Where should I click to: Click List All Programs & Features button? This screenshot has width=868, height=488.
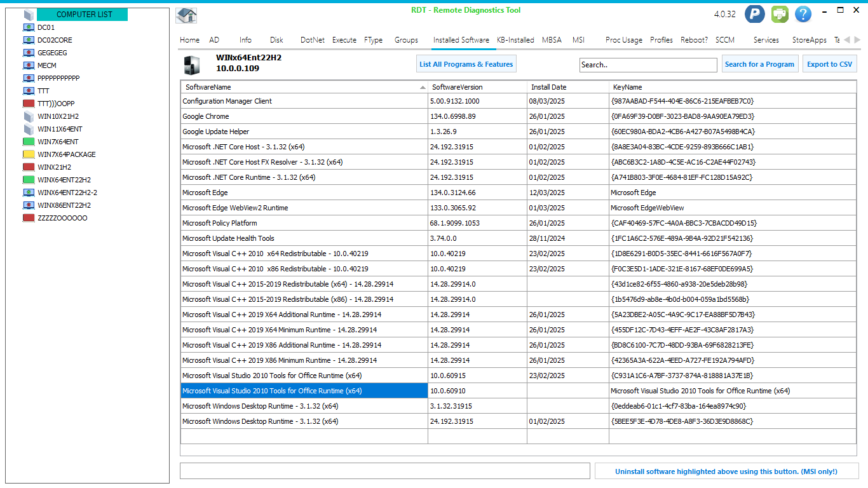(466, 64)
